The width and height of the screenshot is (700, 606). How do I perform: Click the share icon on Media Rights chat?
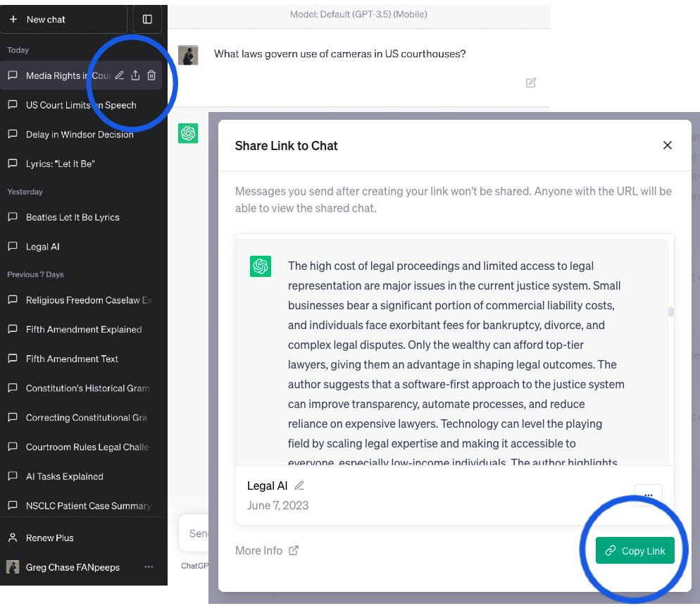point(135,75)
